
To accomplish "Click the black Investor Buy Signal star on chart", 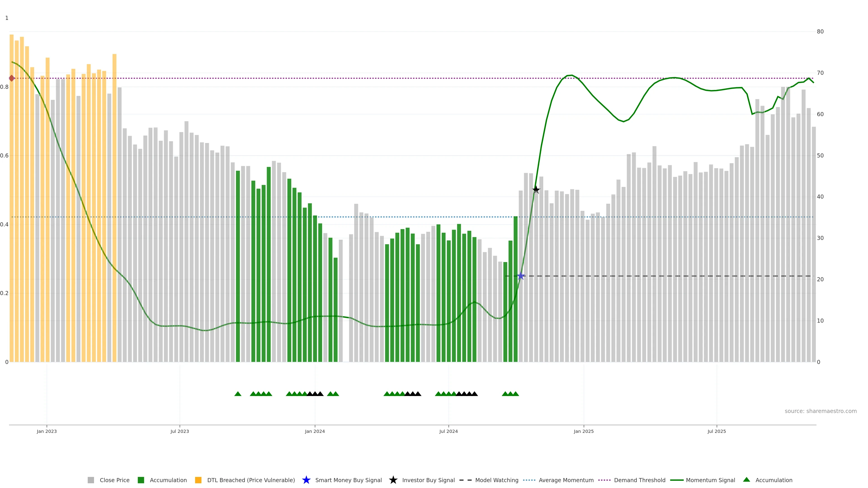I will tap(536, 190).
